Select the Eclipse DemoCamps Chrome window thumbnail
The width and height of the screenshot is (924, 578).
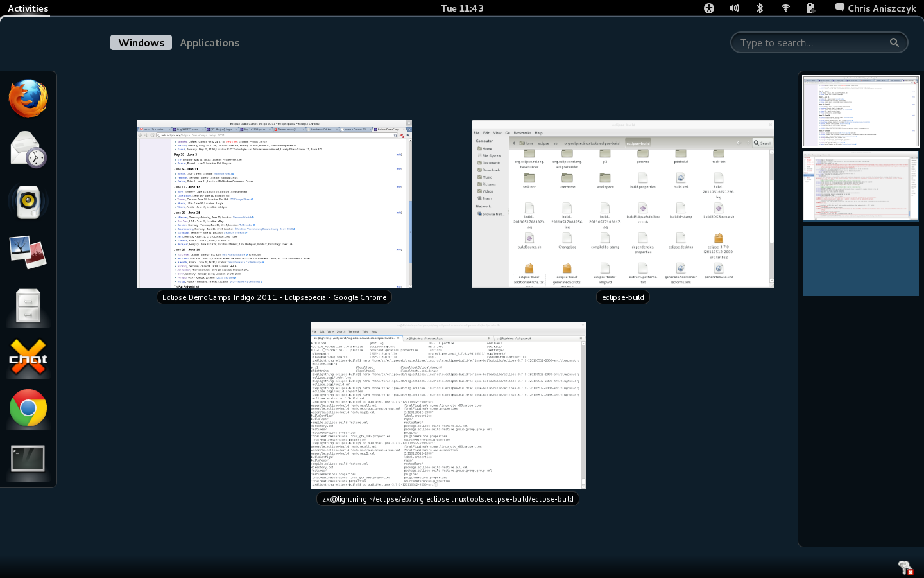point(274,204)
